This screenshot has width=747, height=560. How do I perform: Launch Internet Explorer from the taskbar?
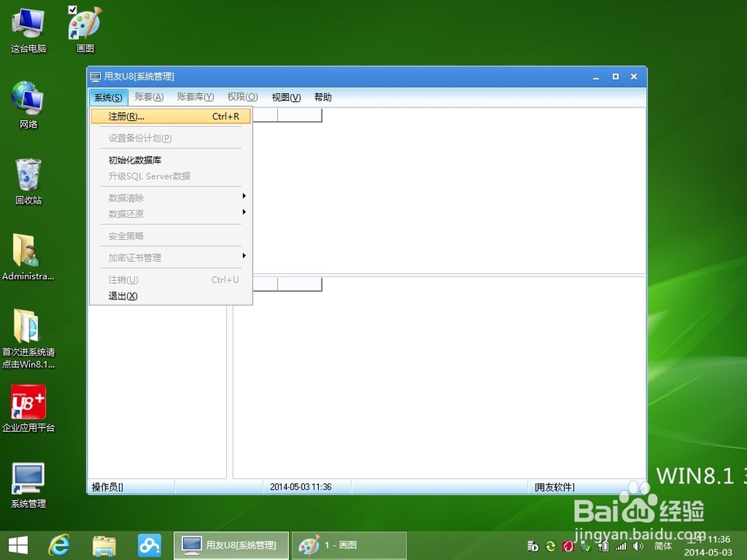(x=59, y=545)
